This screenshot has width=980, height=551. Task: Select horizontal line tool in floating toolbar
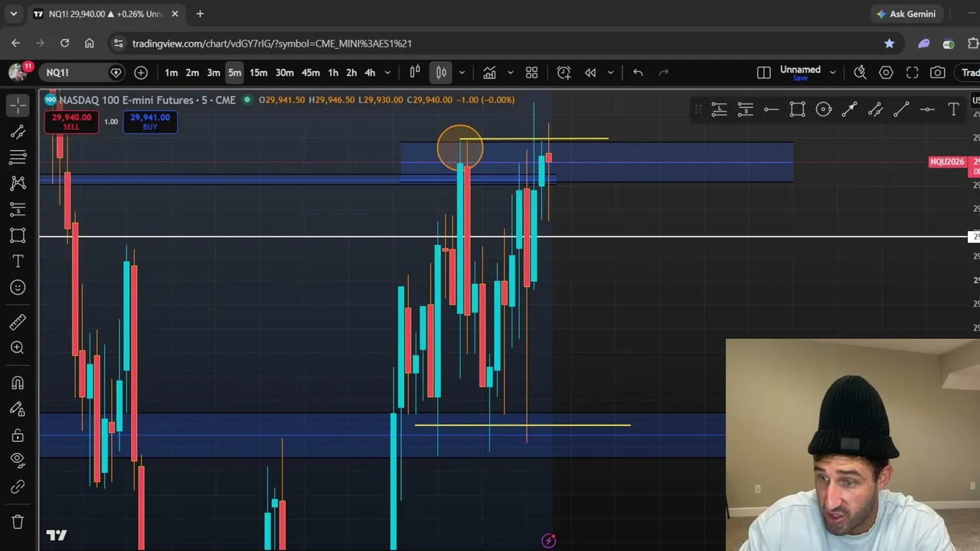771,110
